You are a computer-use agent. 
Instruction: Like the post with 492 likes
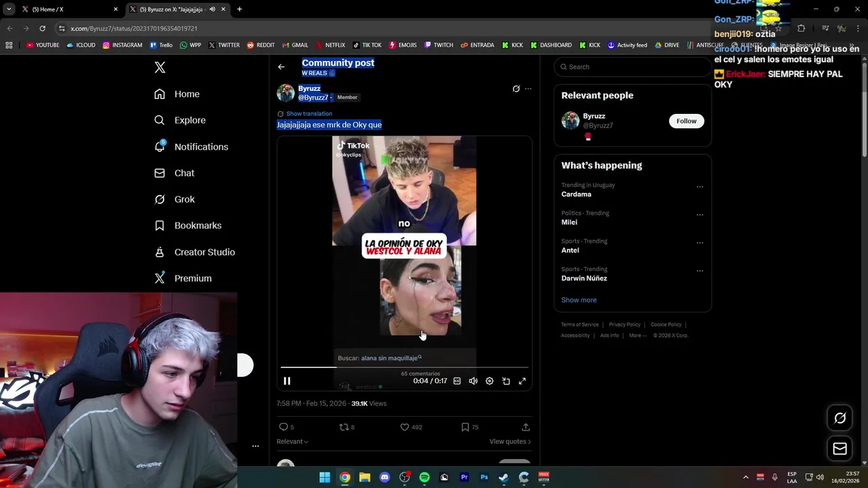pos(405,427)
